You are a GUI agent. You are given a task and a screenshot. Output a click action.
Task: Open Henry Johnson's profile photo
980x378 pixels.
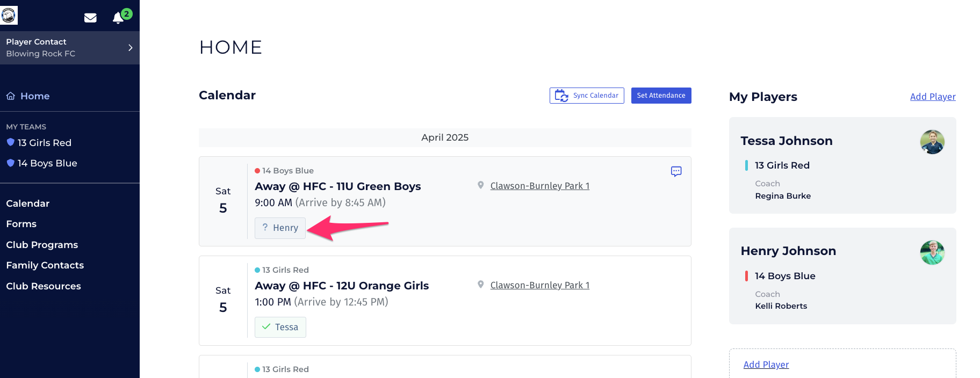[932, 252]
